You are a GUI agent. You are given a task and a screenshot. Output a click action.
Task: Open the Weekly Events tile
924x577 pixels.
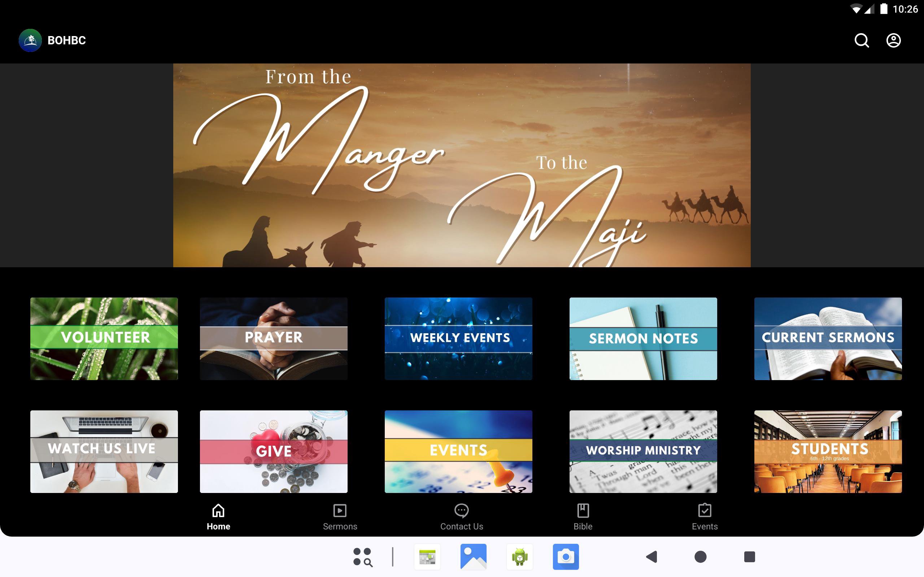[x=458, y=339]
